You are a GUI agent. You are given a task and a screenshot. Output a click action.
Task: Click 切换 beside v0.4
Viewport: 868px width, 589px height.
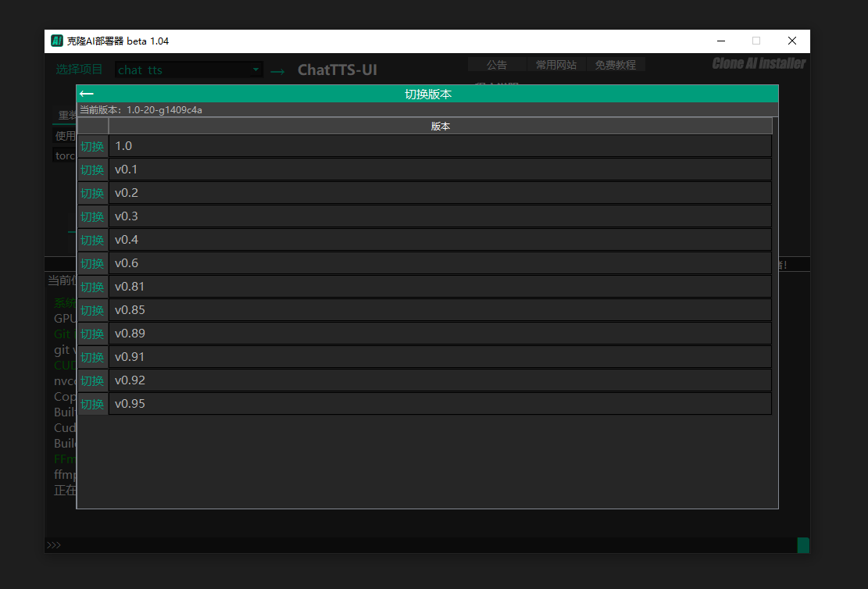pyautogui.click(x=92, y=240)
